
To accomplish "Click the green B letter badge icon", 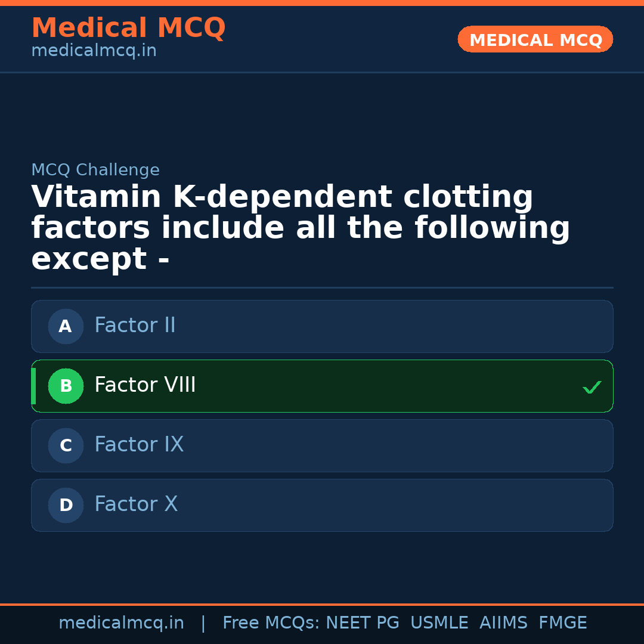I will pyautogui.click(x=66, y=386).
